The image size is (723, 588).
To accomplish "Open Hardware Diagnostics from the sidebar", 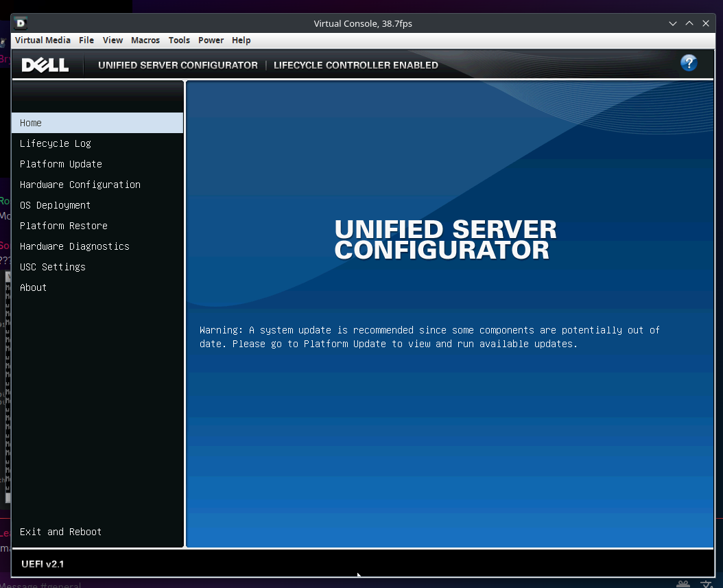I will tap(73, 246).
